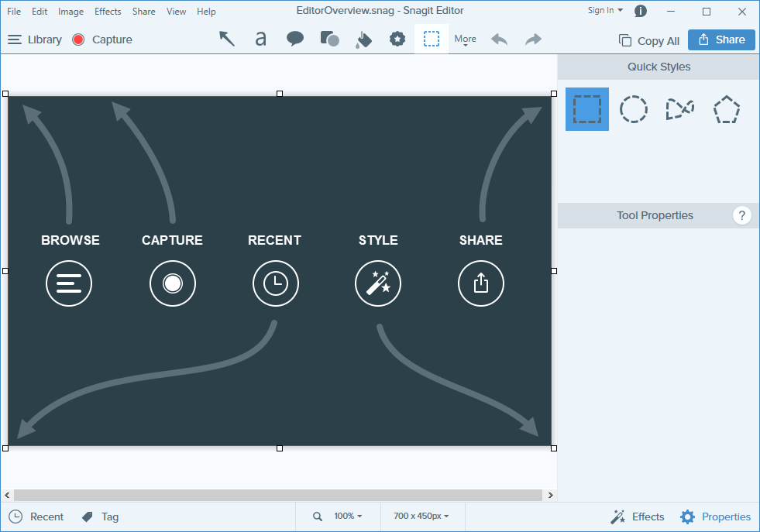
Task: Select the Selection marquee tool
Action: 432,39
